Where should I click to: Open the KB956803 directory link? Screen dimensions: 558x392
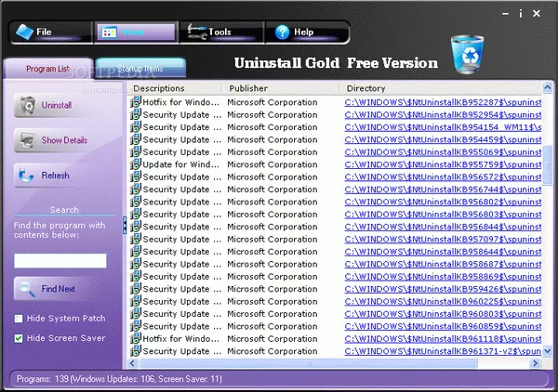(x=443, y=215)
